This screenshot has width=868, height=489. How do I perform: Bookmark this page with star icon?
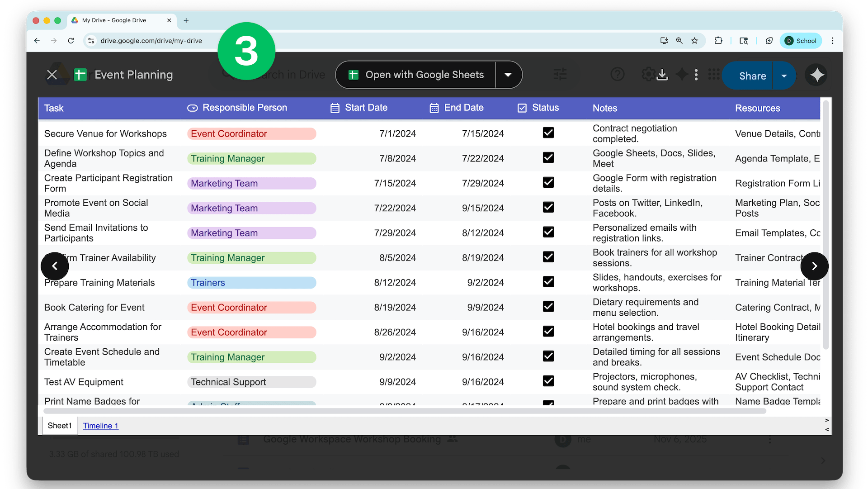tap(695, 41)
